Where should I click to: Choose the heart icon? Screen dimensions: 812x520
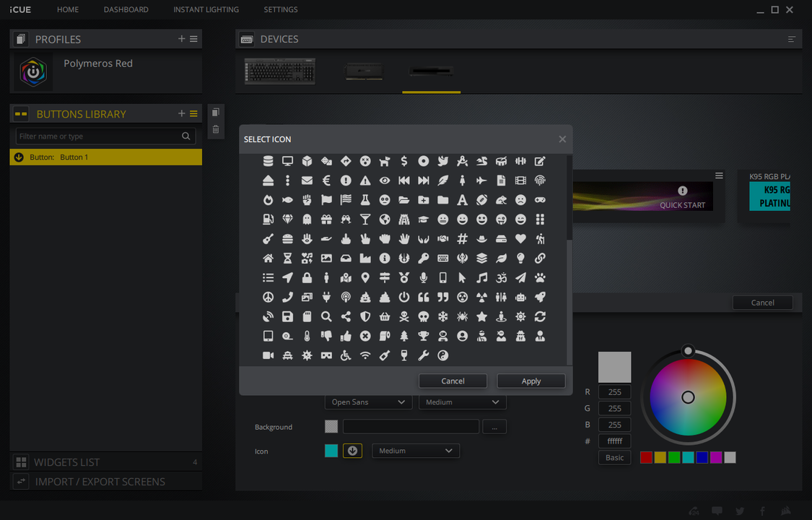(520, 239)
